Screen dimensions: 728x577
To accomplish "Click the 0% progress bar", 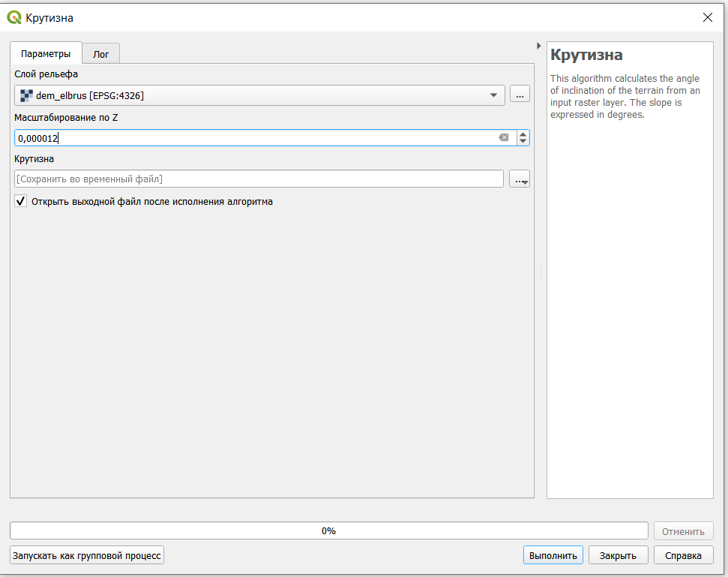I will coord(328,530).
